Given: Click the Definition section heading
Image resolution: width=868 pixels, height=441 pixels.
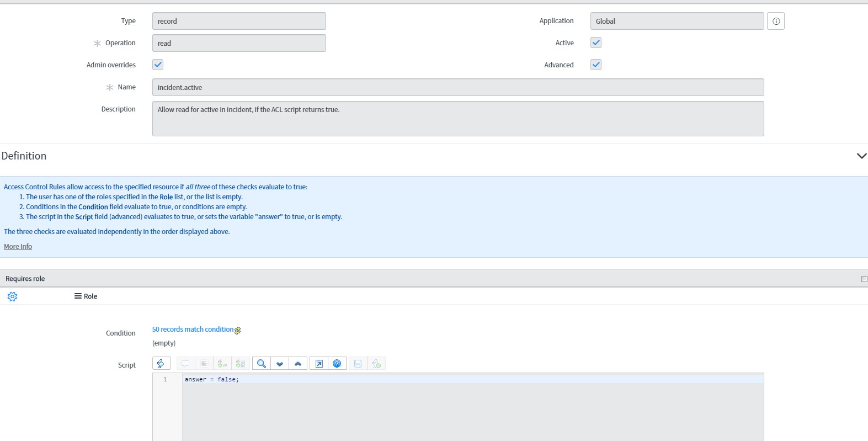Looking at the screenshot, I should click(x=24, y=156).
